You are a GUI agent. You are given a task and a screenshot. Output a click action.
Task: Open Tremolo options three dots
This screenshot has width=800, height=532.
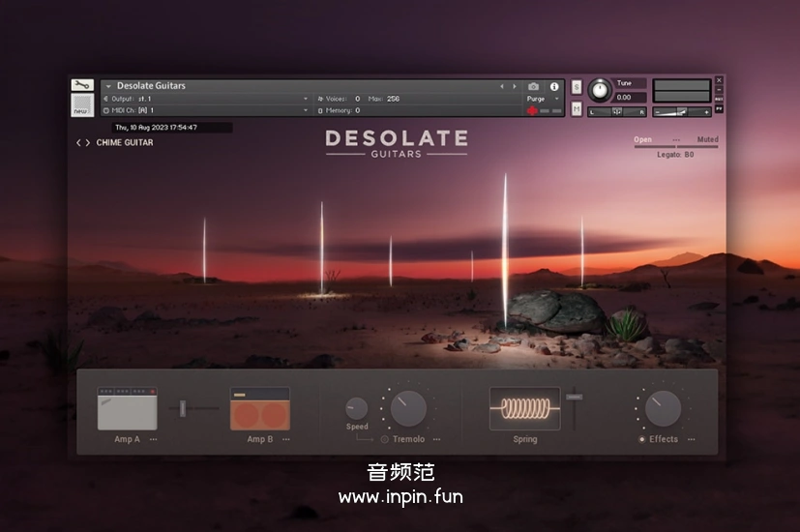click(436, 439)
